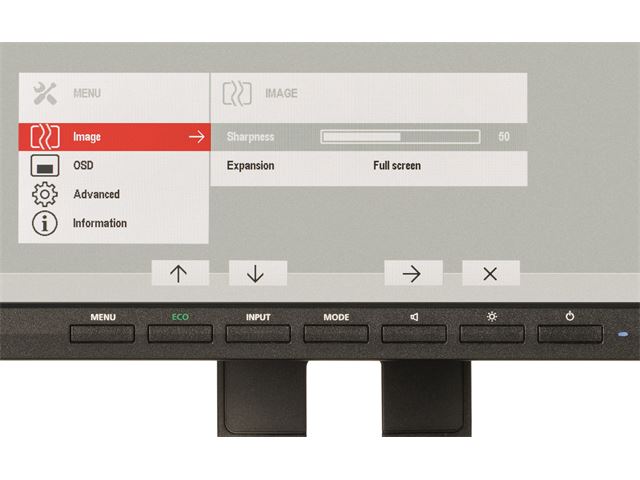
Task: Toggle the ECO mode button
Action: [x=180, y=328]
